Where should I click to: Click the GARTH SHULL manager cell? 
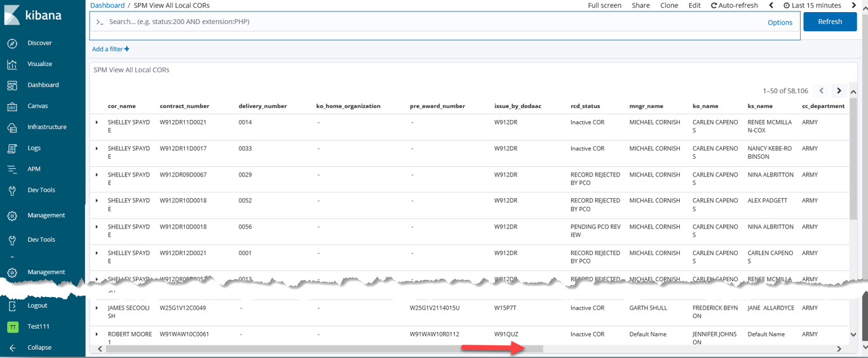click(x=648, y=308)
